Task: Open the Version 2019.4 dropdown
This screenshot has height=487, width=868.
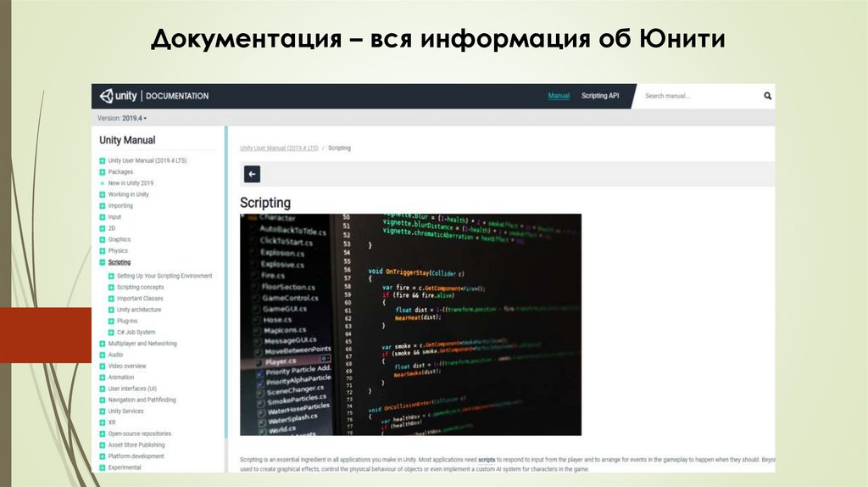Action: tap(122, 118)
